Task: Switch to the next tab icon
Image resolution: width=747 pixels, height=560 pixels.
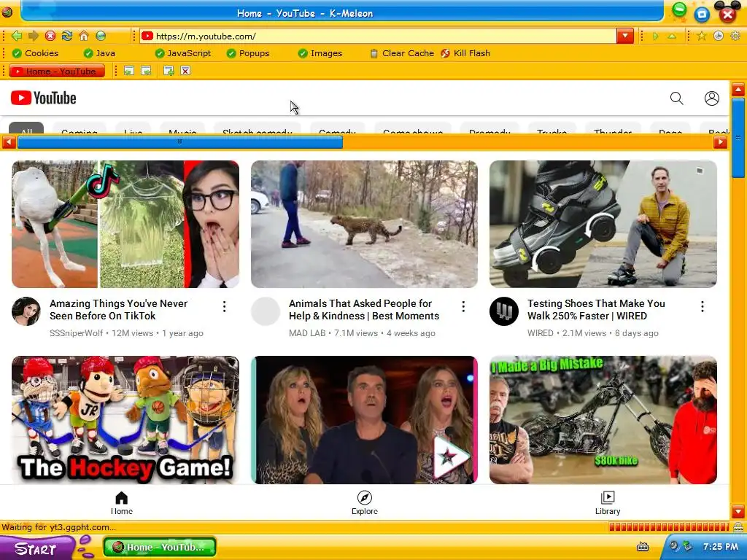Action: click(146, 71)
